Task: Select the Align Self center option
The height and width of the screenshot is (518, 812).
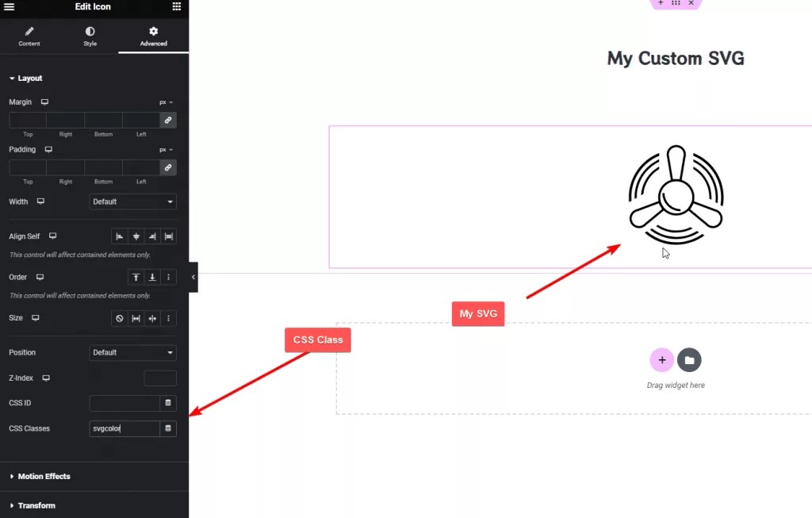Action: pyautogui.click(x=135, y=236)
